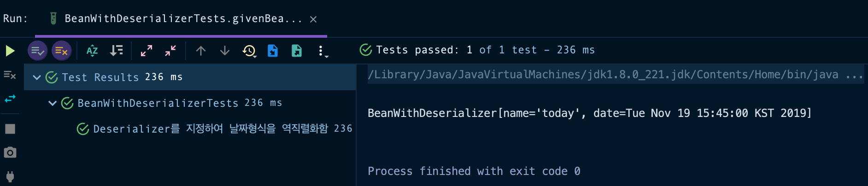Stop the running process square icon

pos(10,129)
